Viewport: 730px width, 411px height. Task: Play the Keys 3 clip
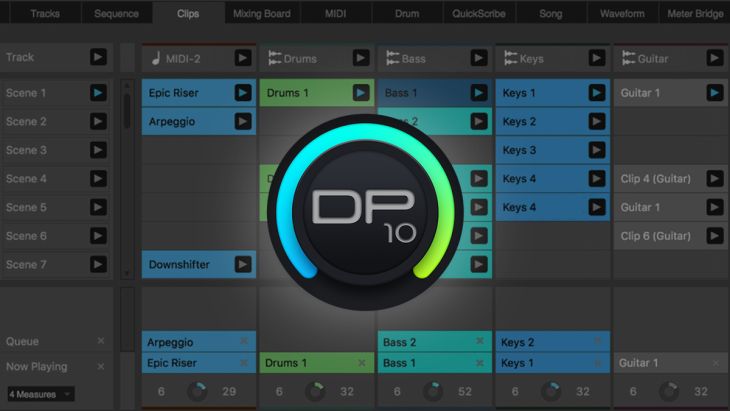click(x=596, y=150)
